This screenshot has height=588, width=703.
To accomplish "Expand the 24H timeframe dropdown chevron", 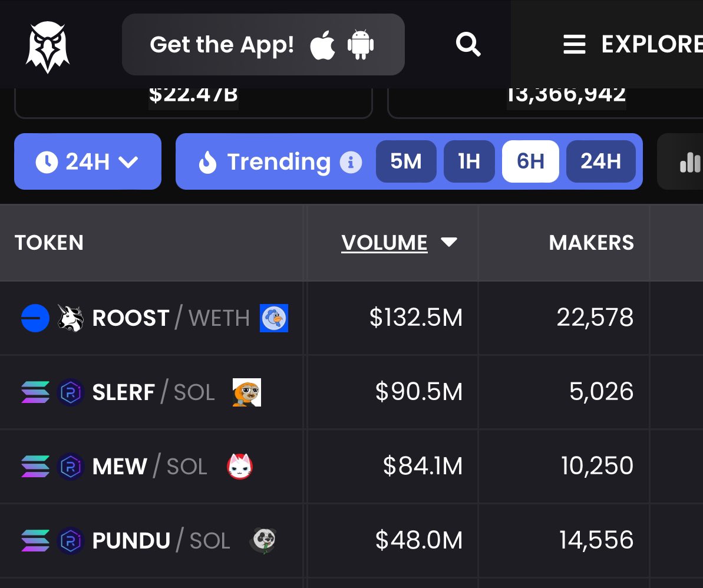I will [x=128, y=162].
